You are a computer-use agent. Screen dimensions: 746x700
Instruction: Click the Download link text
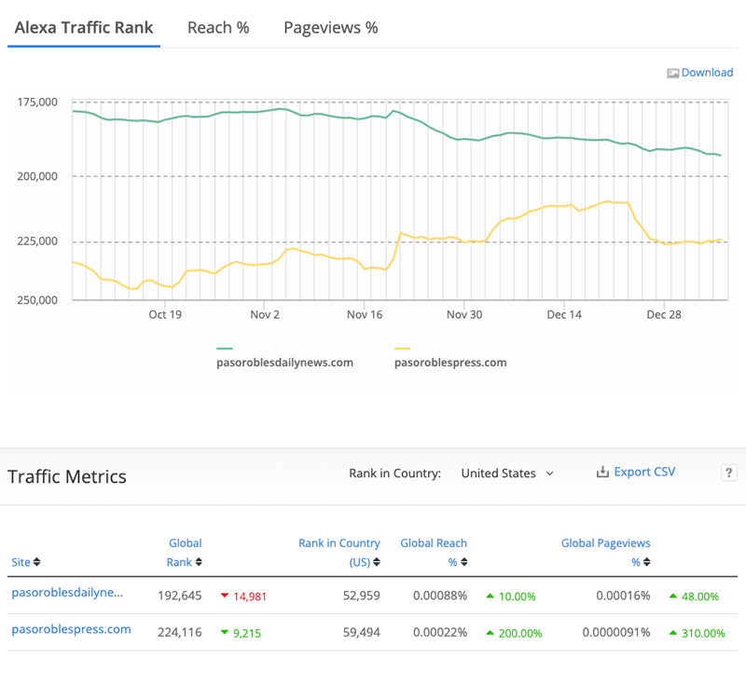point(707,73)
